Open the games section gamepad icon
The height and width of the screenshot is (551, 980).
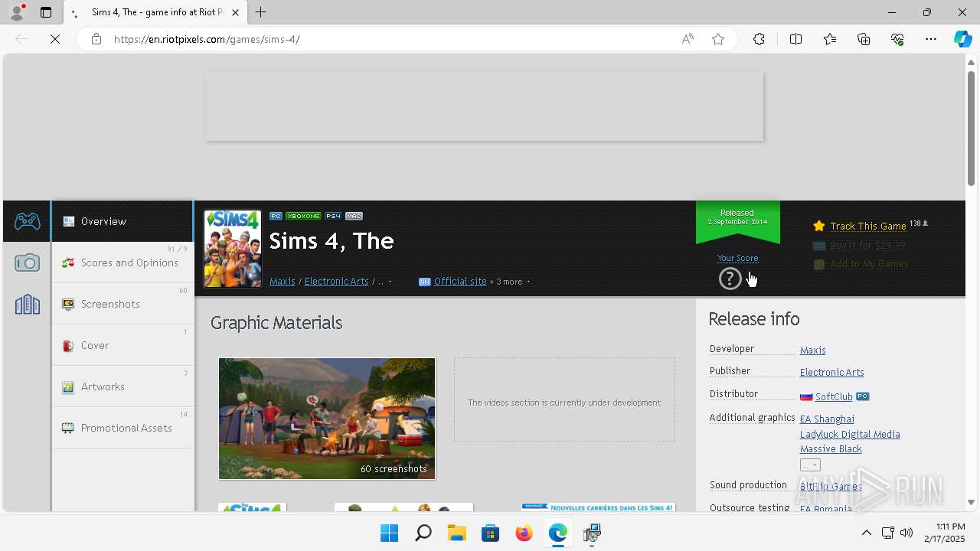pos(27,221)
